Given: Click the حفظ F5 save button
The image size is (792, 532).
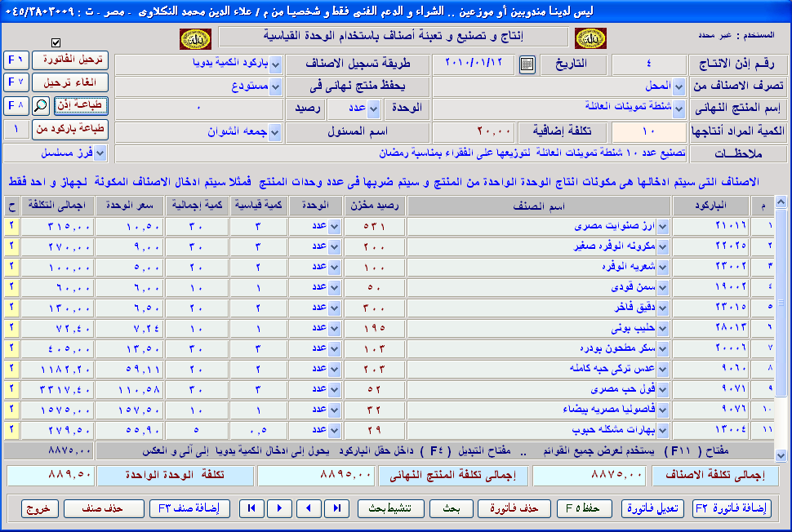Looking at the screenshot, I should tap(585, 508).
